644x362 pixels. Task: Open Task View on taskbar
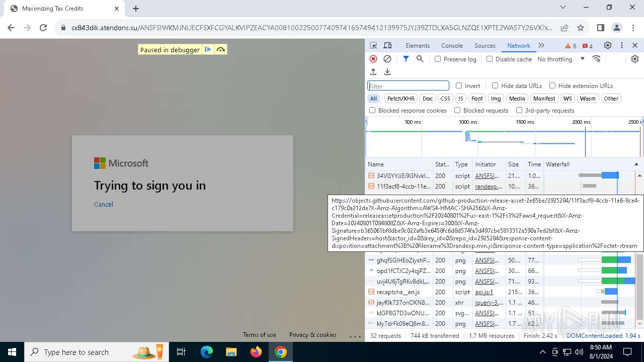(x=181, y=352)
